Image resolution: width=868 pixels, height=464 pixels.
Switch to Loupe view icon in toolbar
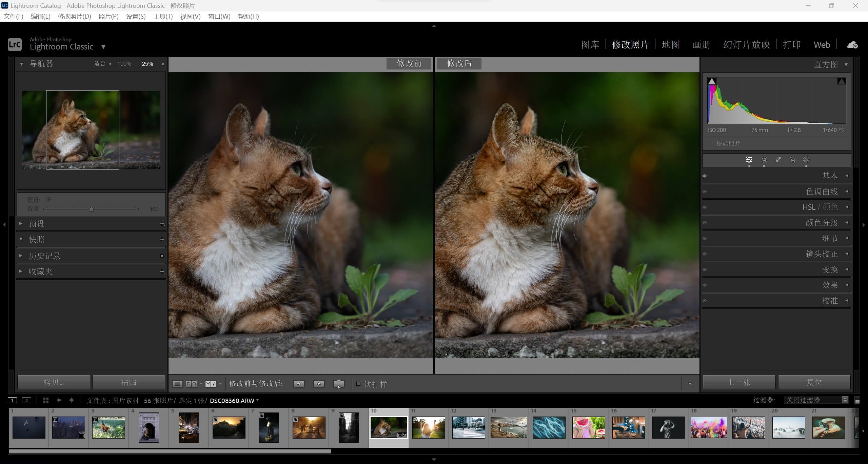click(177, 384)
